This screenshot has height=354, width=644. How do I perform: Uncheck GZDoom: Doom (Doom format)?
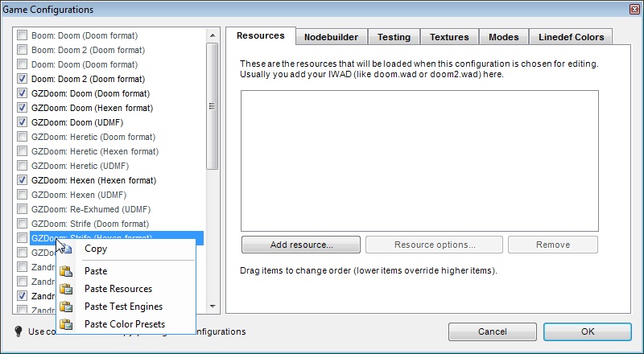(x=23, y=93)
